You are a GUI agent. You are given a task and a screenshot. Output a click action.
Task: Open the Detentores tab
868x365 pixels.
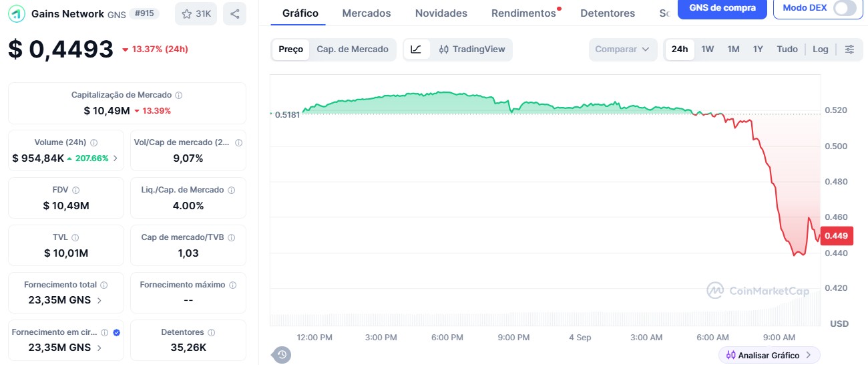608,13
